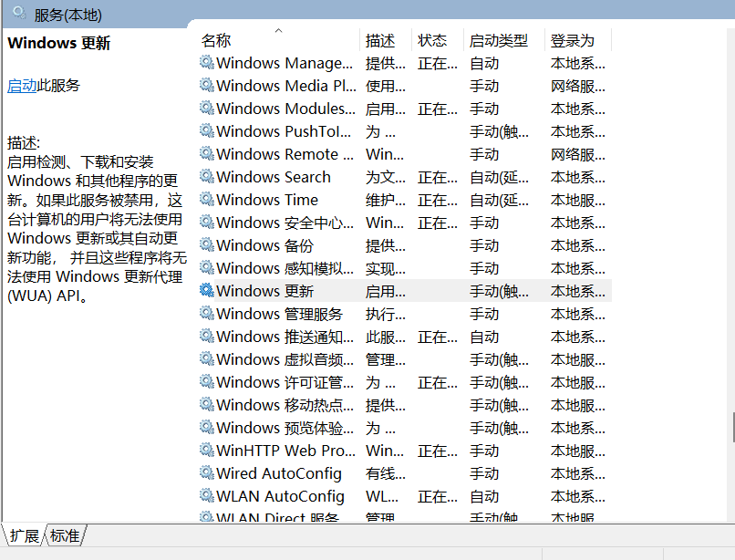Image resolution: width=735 pixels, height=560 pixels.
Task: Click 正在... status of Windows Time
Action: tap(438, 200)
